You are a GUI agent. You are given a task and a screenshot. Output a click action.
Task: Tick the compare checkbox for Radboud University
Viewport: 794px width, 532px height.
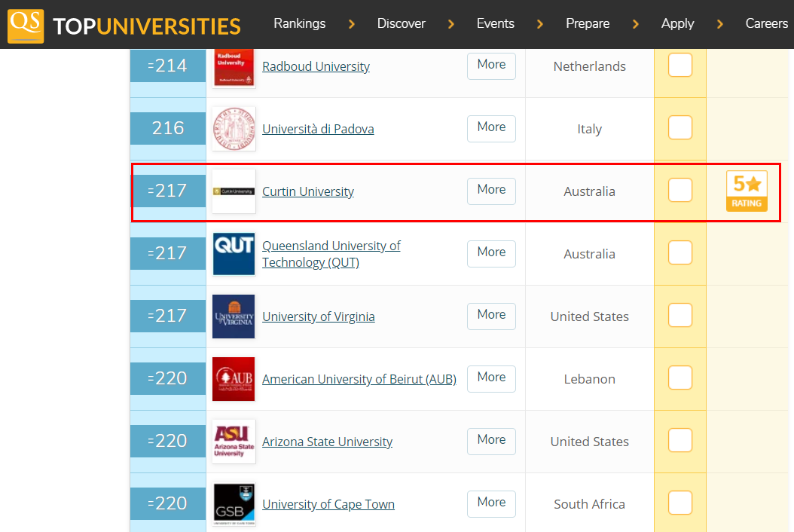click(680, 65)
